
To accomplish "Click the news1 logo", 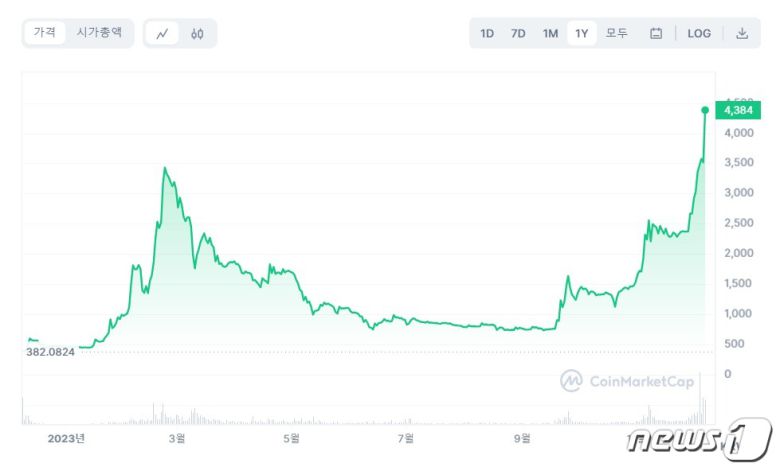I will pos(699,439).
